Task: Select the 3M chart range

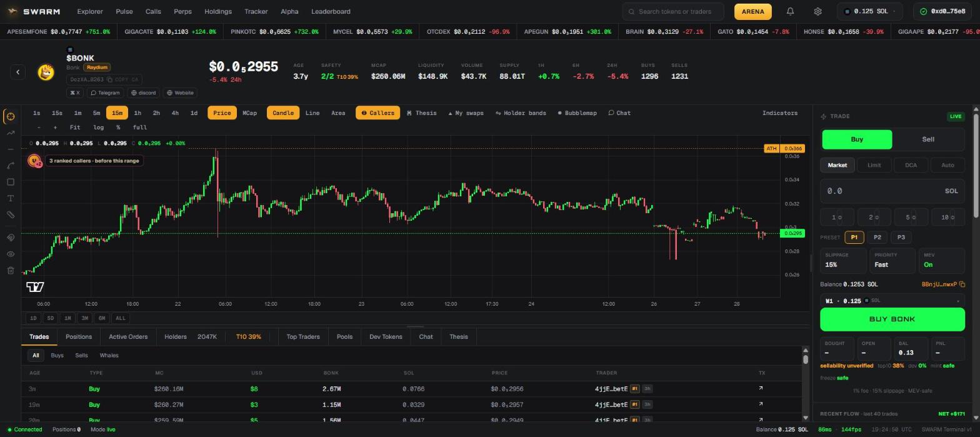Action: [x=84, y=318]
